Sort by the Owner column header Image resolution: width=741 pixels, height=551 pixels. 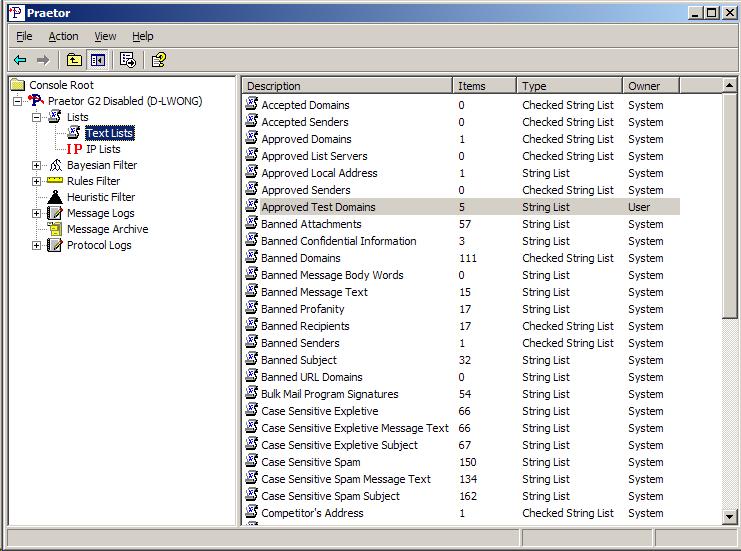pos(651,86)
